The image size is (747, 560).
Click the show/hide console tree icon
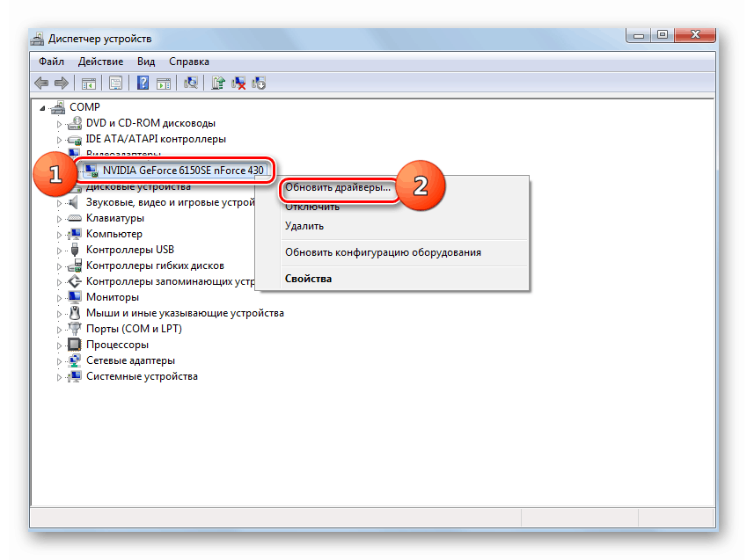(88, 83)
